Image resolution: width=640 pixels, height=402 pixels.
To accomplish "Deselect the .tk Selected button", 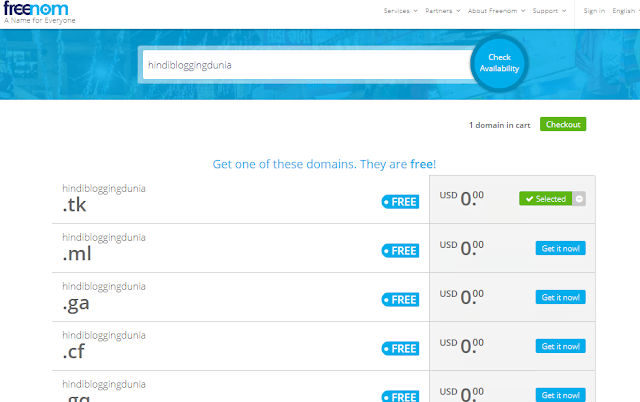I will [x=546, y=199].
